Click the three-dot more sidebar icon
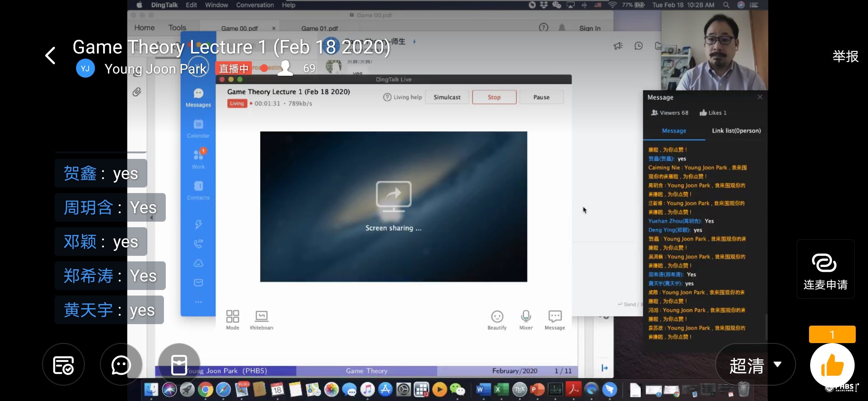This screenshot has width=868, height=401. (198, 302)
